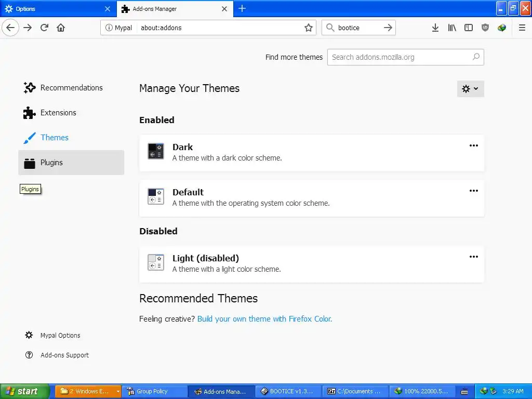The image size is (532, 399).
Task: Expand the Windows Explorer taskbar group arrow
Action: (118, 391)
